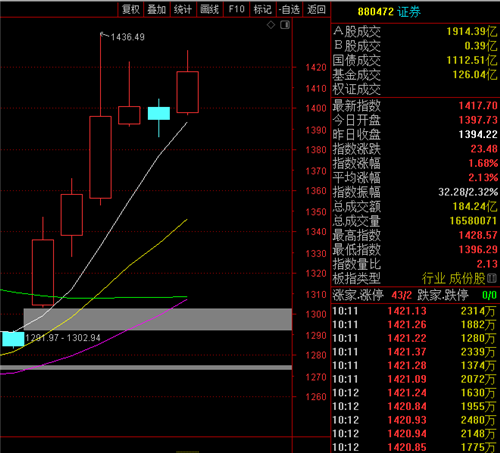
Task: Remove from watchlist via -自选
Action: pos(289,9)
